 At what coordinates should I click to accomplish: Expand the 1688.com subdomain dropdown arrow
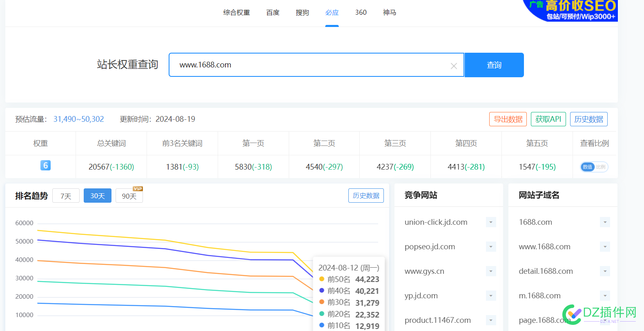(605, 222)
